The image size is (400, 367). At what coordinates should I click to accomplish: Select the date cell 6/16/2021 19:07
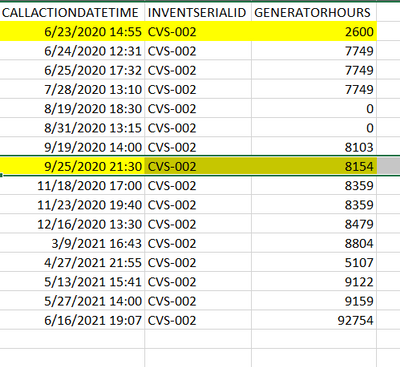72,320
